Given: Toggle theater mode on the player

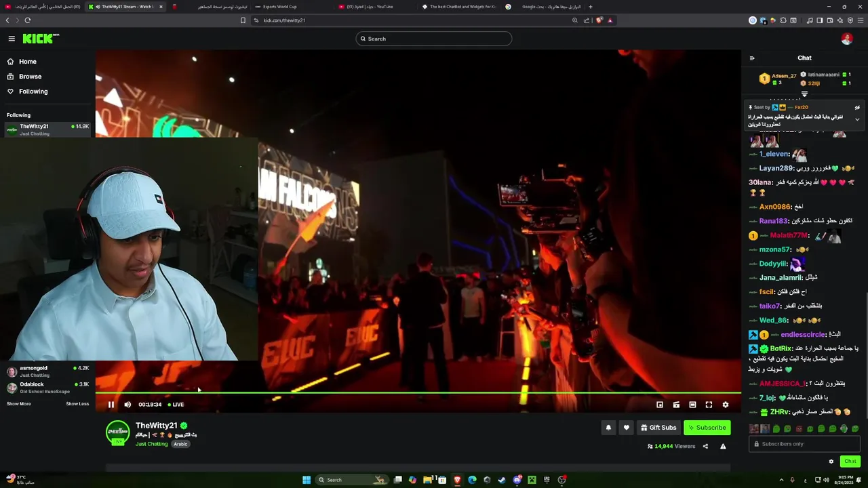Looking at the screenshot, I should [692, 405].
